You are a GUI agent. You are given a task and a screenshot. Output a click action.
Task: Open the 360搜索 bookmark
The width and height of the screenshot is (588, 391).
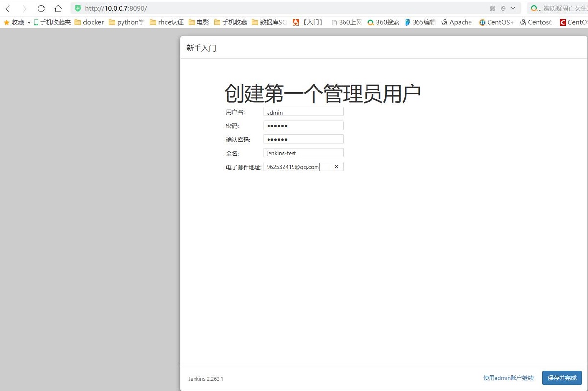pyautogui.click(x=384, y=22)
